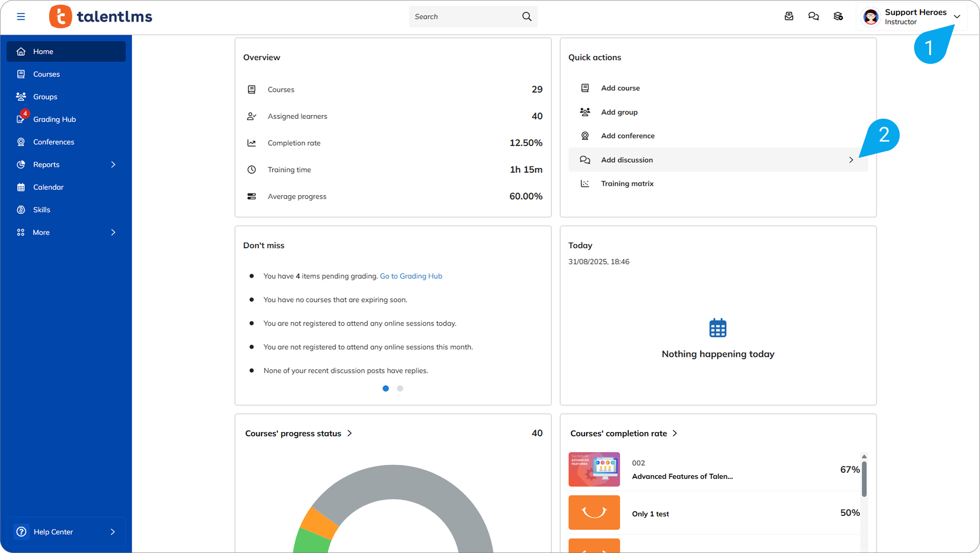This screenshot has height=553, width=980.
Task: Click the hamburger menu icon
Action: click(21, 17)
